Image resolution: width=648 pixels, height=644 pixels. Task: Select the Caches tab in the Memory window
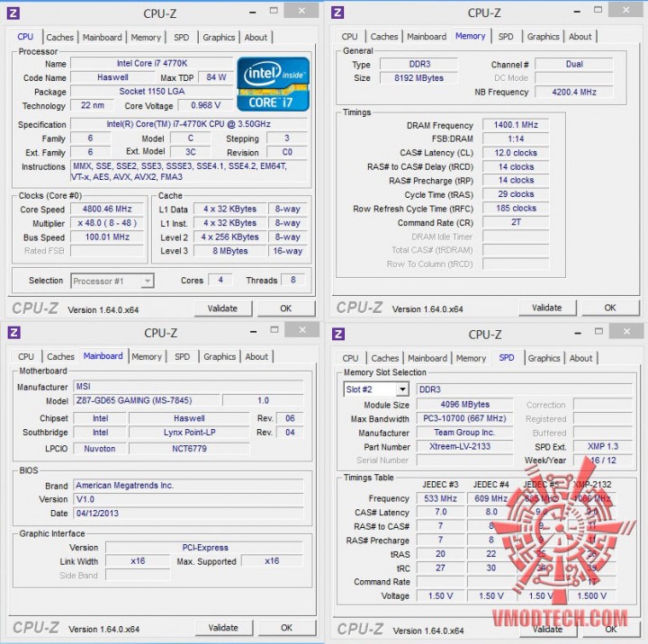[384, 36]
